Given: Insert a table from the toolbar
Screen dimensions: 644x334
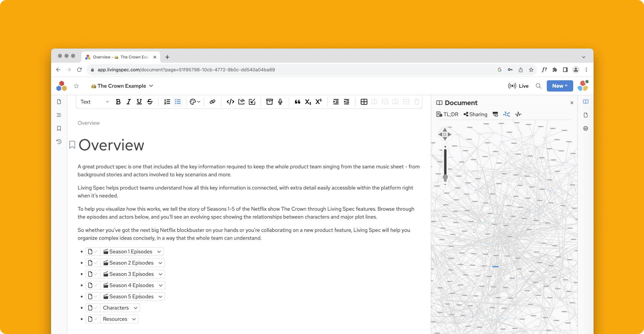Looking at the screenshot, I should [364, 102].
